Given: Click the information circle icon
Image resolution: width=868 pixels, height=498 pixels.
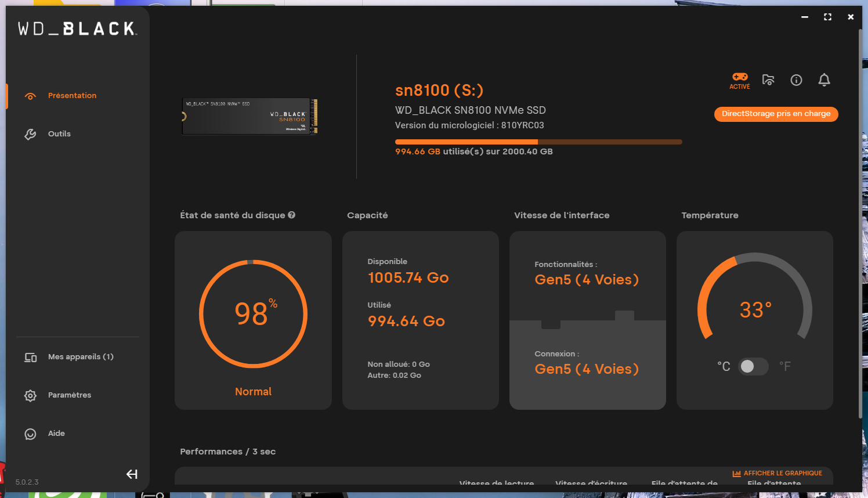Looking at the screenshot, I should click(796, 80).
